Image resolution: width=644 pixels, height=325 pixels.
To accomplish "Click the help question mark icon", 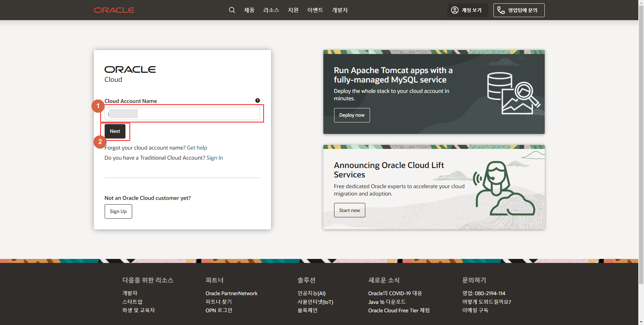I will 258,101.
